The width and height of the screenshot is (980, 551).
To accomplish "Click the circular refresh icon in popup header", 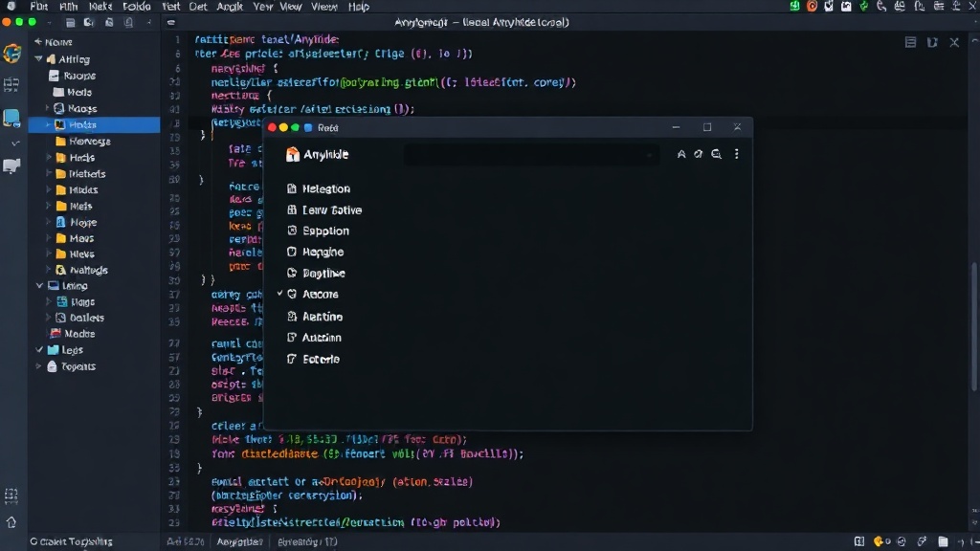I will point(698,154).
